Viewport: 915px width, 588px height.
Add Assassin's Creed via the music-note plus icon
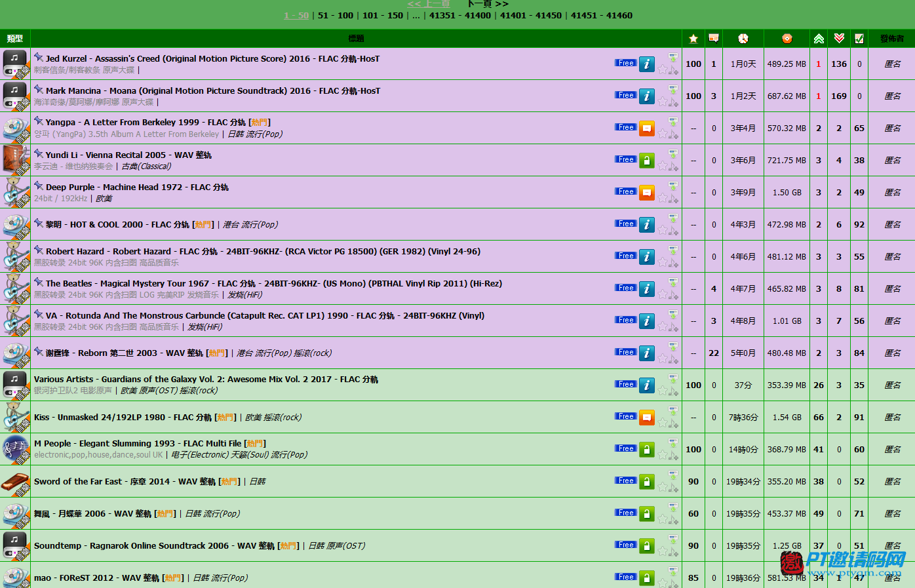click(x=674, y=69)
